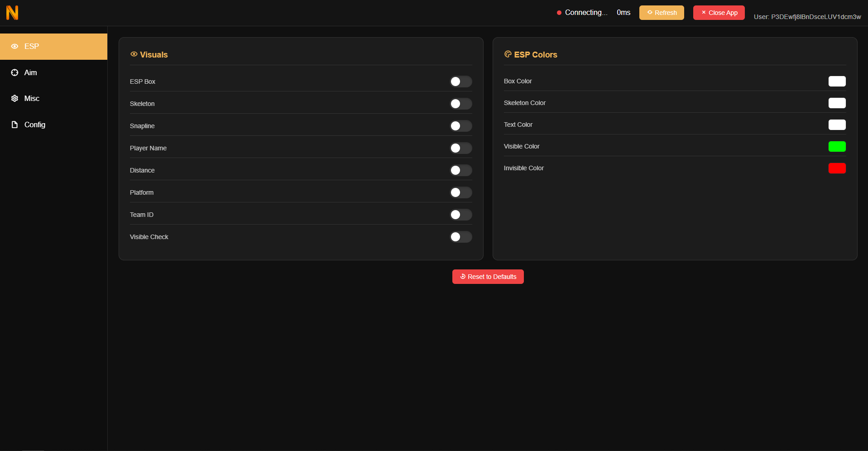868x451 pixels.
Task: Turn on the Skeleton switch
Action: 460,104
